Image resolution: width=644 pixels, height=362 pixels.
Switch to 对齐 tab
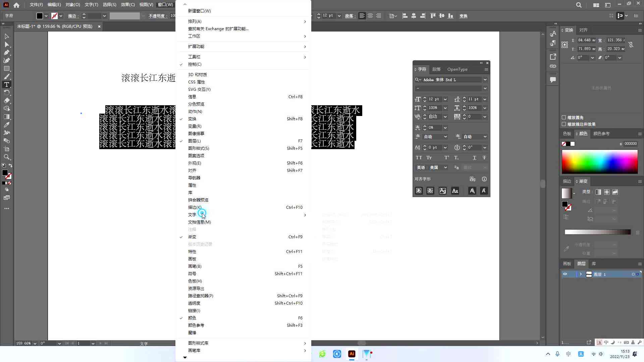[584, 30]
